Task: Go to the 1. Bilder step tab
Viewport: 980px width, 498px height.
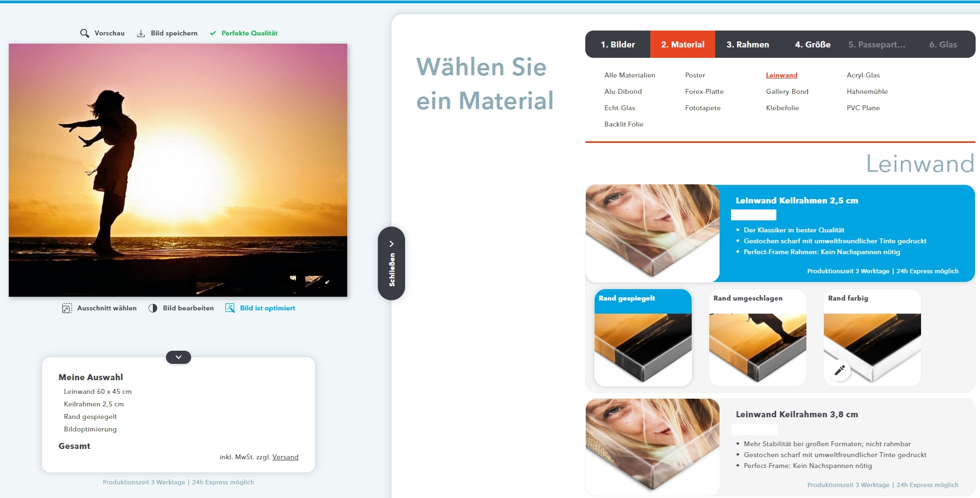Action: pos(617,45)
